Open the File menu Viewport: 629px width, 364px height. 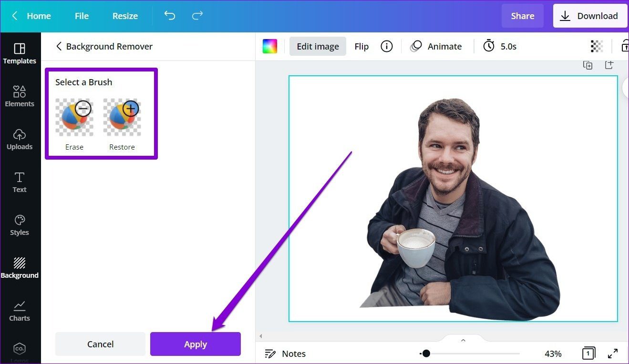click(x=82, y=16)
